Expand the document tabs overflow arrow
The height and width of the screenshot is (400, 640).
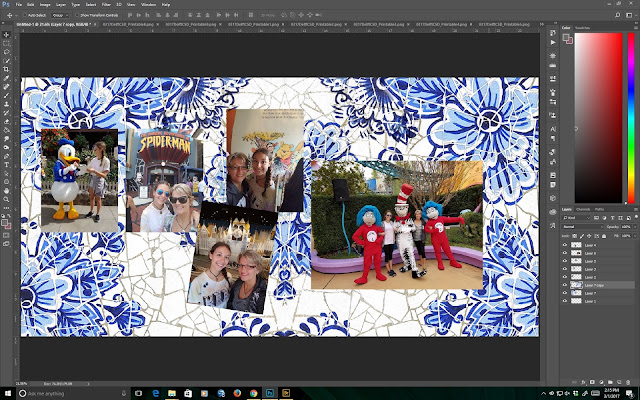point(541,24)
